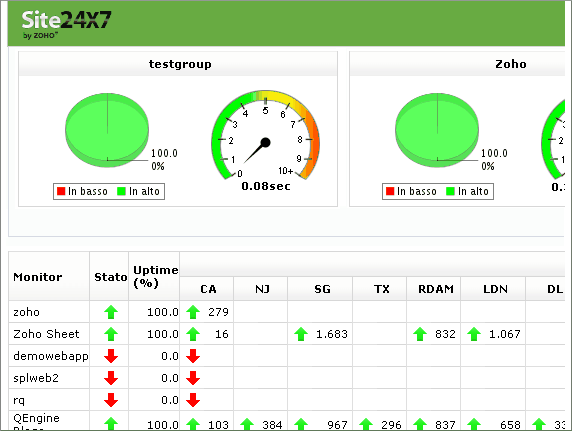
Task: Select the Uptime (%) column header
Action: [154, 277]
